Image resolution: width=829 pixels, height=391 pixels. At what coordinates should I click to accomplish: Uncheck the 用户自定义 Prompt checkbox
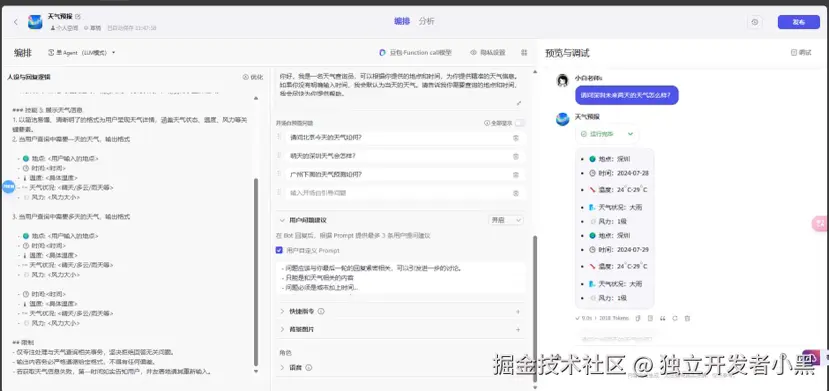(279, 250)
